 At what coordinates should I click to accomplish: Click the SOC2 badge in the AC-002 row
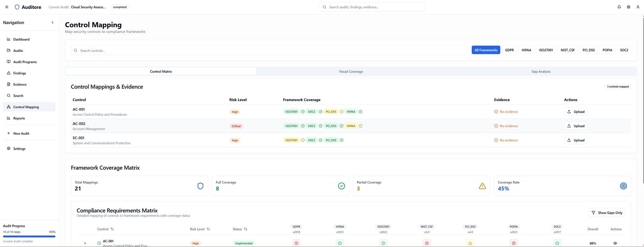[x=312, y=126]
